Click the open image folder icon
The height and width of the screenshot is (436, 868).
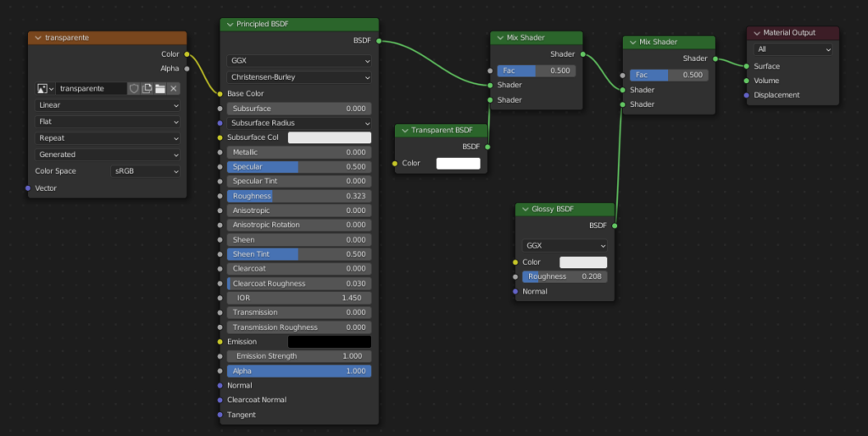[x=159, y=88]
